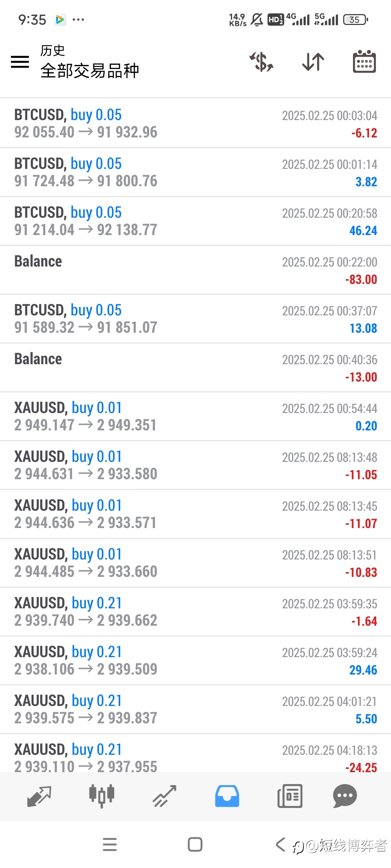
Task: Select the History inbox tab icon
Action: (227, 796)
